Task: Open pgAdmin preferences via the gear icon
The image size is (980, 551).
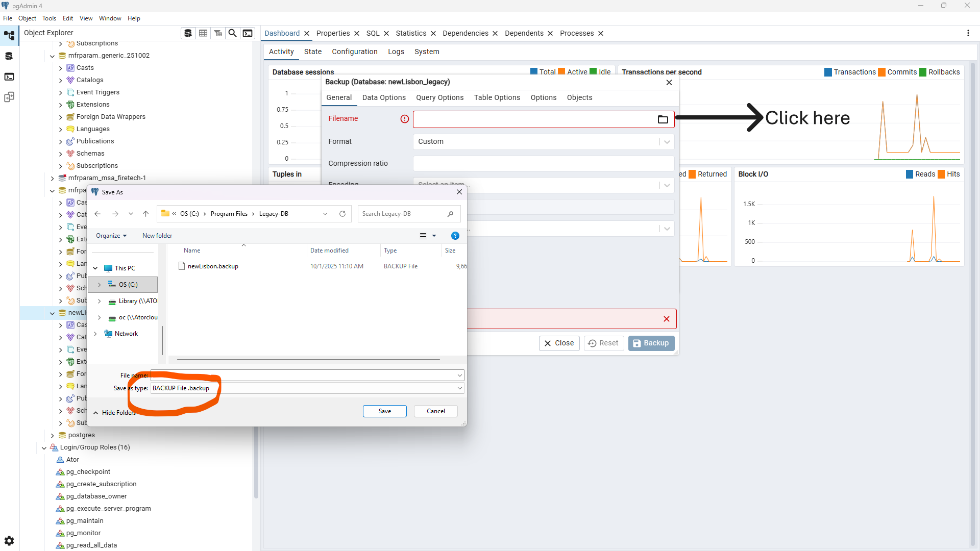Action: pos(9,540)
